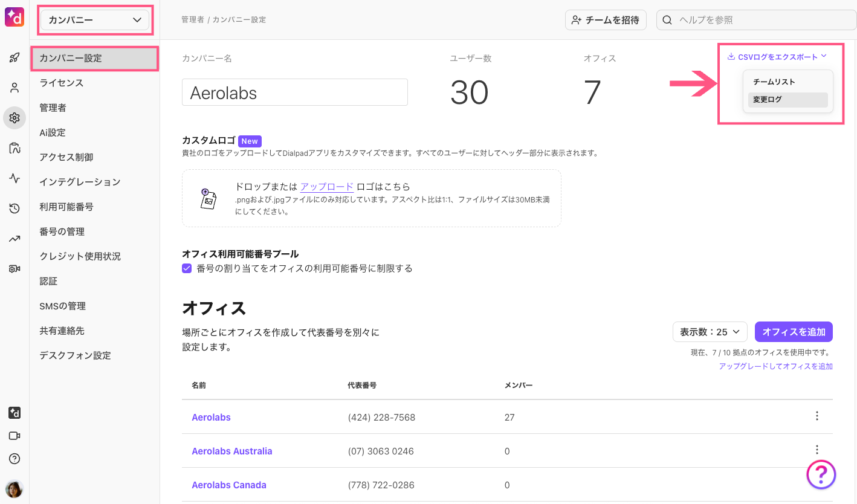
Task: Open the history clock icon
Action: pos(15,208)
